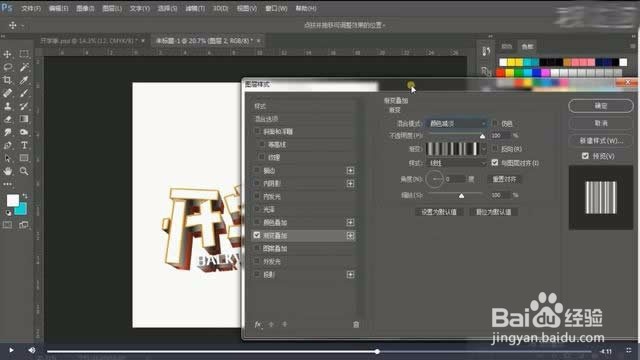Viewport: 640px width, 360px height.
Task: Open the 窗口(W) menu
Action: (x=276, y=8)
